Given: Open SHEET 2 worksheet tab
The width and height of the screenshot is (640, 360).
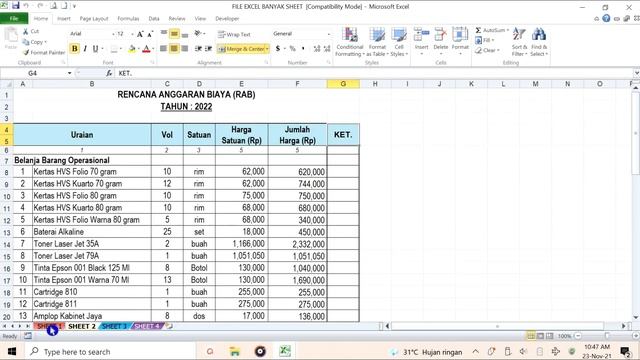Looking at the screenshot, I should pyautogui.click(x=82, y=326).
